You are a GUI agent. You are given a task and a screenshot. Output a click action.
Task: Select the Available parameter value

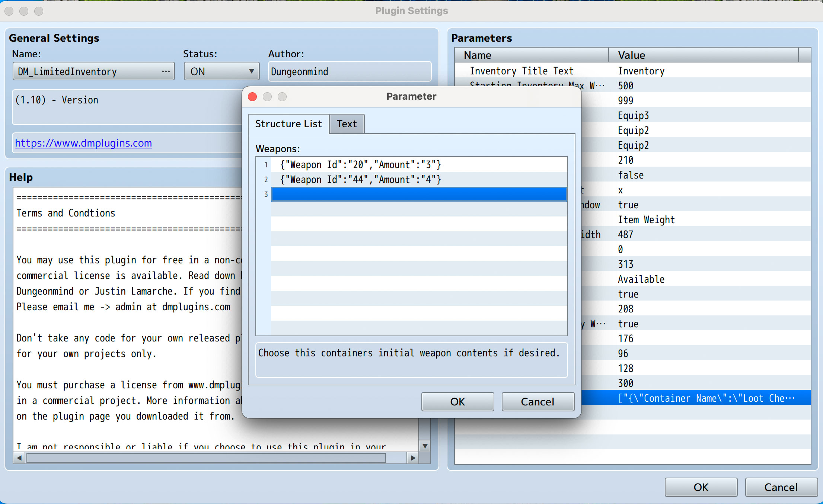click(x=641, y=279)
